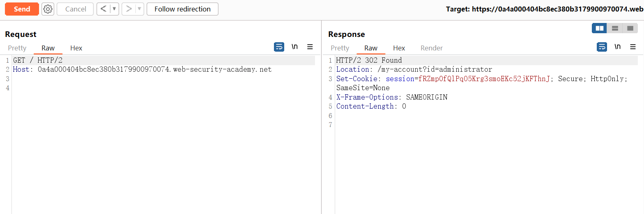Go back to previous request in history
The width and height of the screenshot is (644, 214).
(103, 9)
